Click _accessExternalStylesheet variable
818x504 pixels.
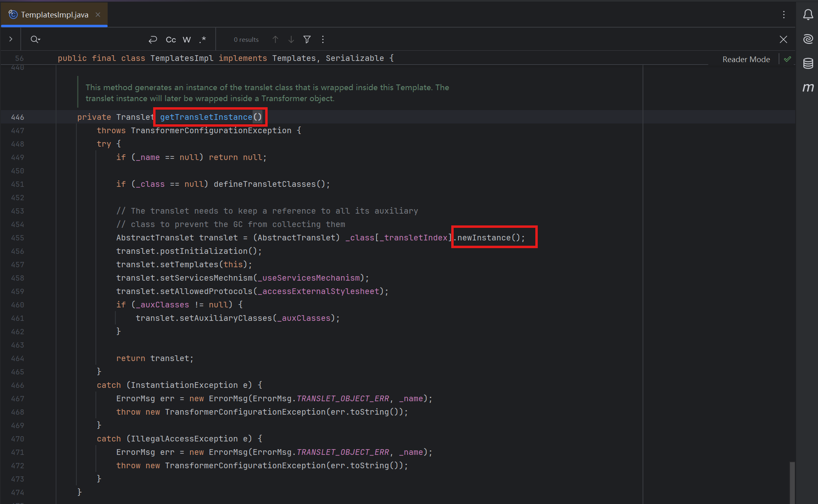coord(318,291)
